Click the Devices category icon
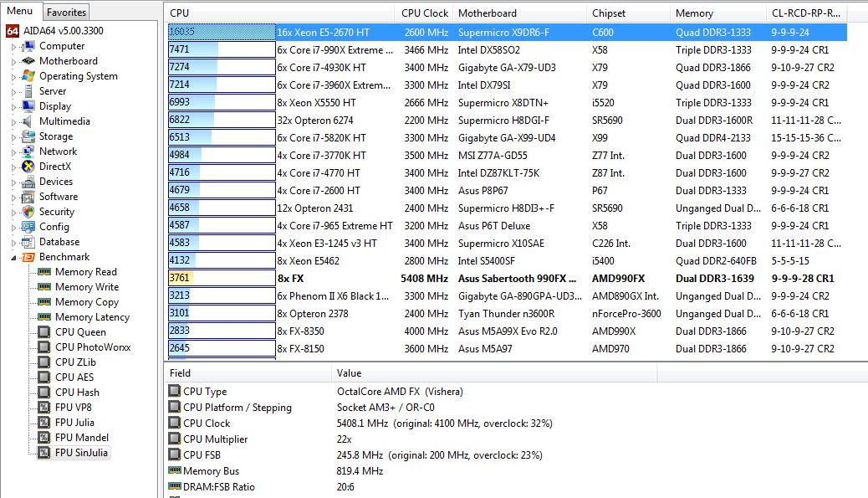Screen dimensions: 868x498 pyautogui.click(x=28, y=182)
